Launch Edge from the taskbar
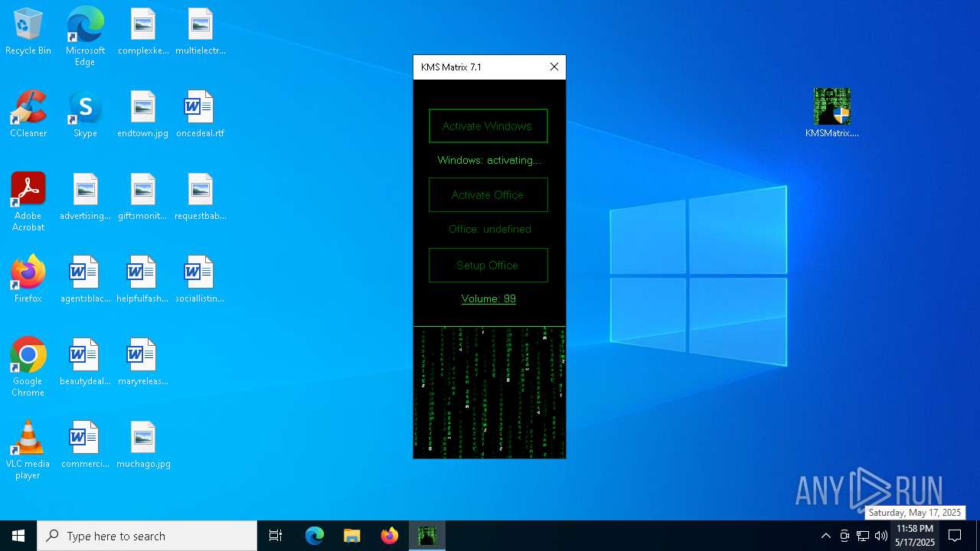The image size is (980, 551). [315, 536]
